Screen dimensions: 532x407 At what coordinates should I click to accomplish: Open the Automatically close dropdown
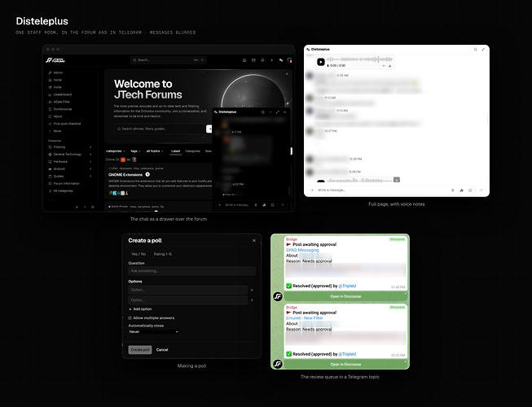click(x=153, y=332)
